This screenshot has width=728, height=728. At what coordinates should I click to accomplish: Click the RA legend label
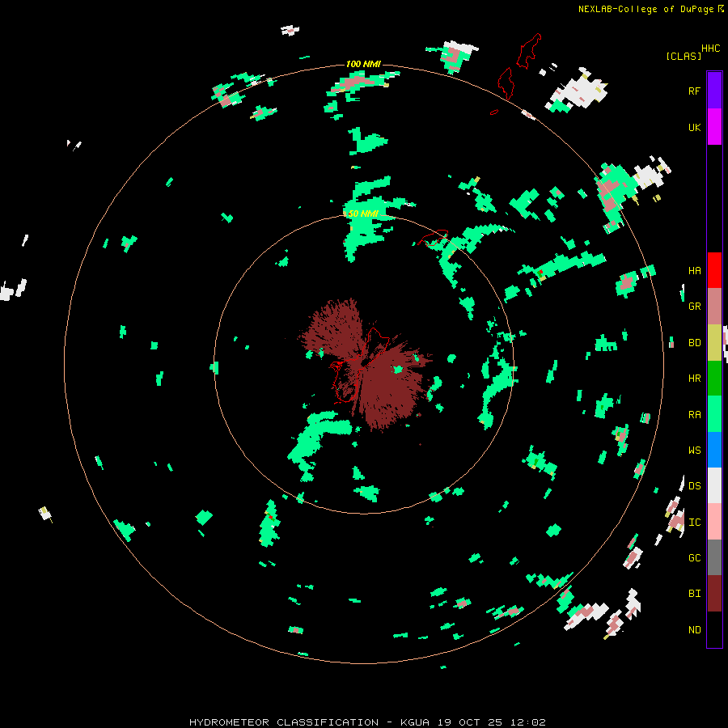pyautogui.click(x=694, y=414)
